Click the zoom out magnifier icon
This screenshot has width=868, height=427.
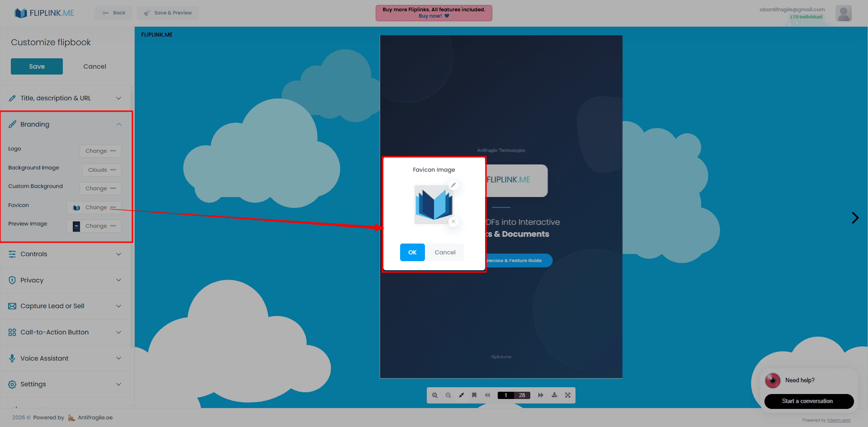pyautogui.click(x=448, y=395)
